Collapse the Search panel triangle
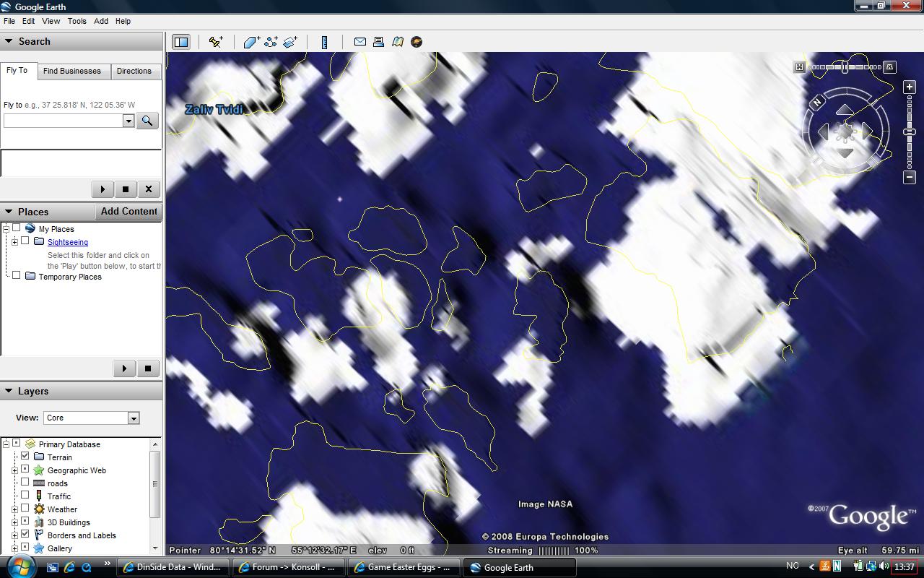This screenshot has width=924, height=578. click(9, 41)
